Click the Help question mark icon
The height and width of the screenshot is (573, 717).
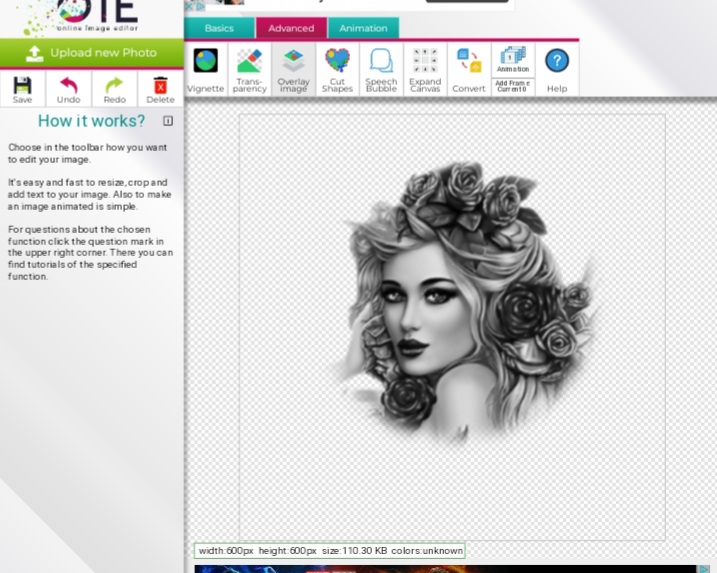pyautogui.click(x=557, y=62)
